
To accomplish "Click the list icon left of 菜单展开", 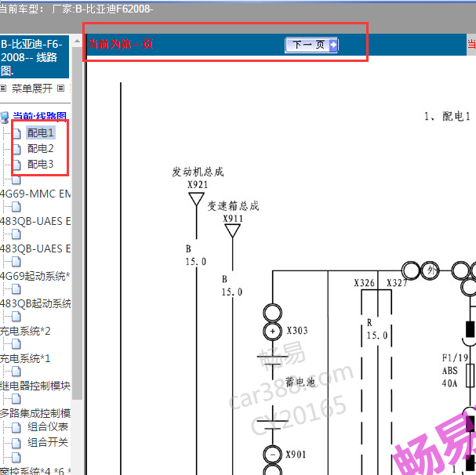I will [3, 89].
